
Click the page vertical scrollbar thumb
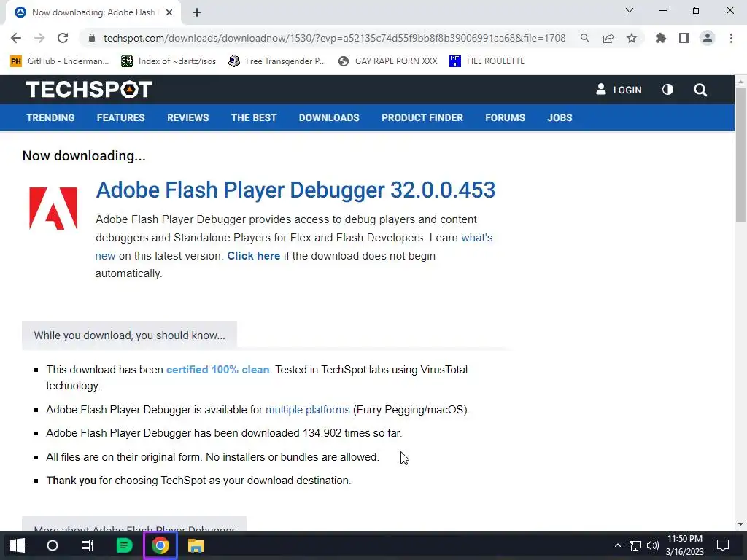click(x=740, y=155)
